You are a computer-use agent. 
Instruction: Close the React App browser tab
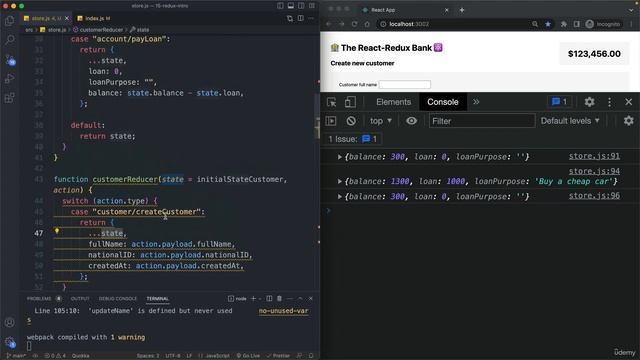point(447,10)
